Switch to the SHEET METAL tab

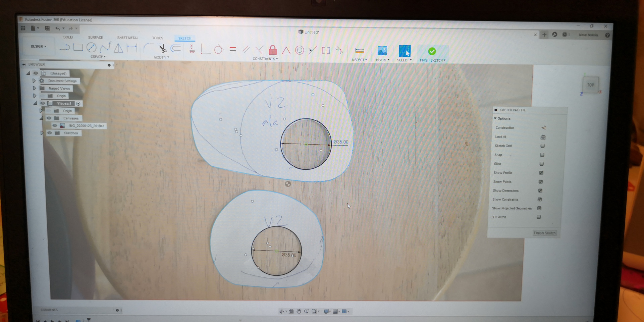click(x=127, y=38)
